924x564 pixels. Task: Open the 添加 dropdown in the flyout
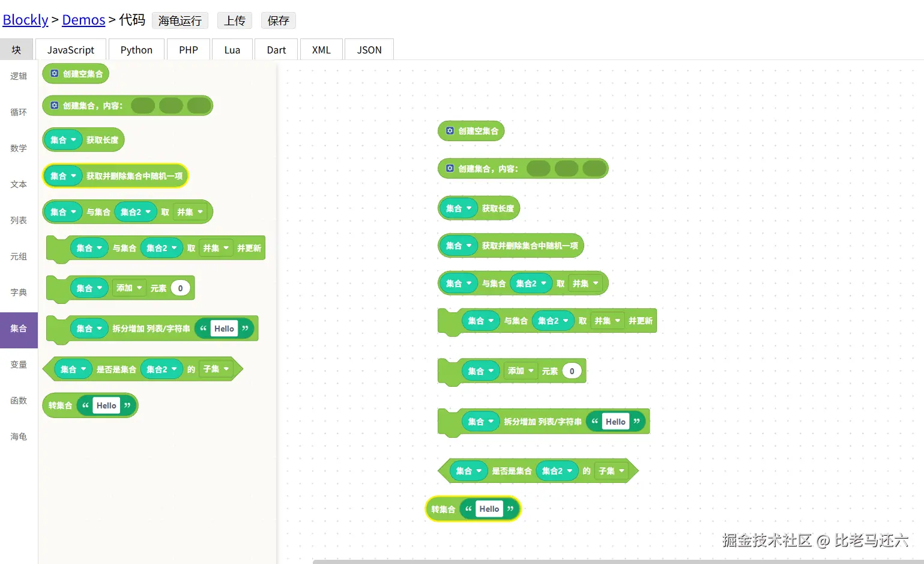coord(130,288)
